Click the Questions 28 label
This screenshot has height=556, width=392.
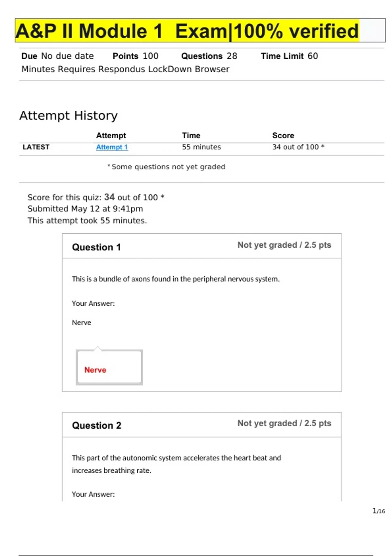point(209,56)
